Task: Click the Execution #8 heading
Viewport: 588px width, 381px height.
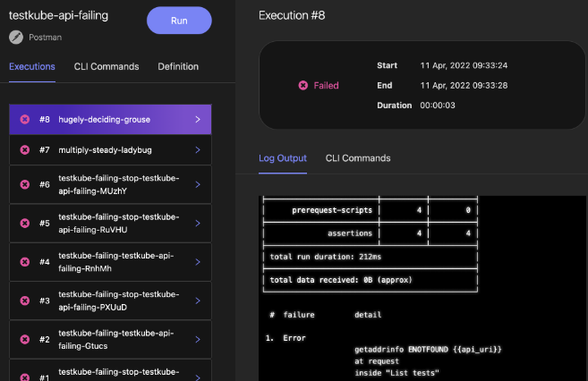Action: click(292, 15)
